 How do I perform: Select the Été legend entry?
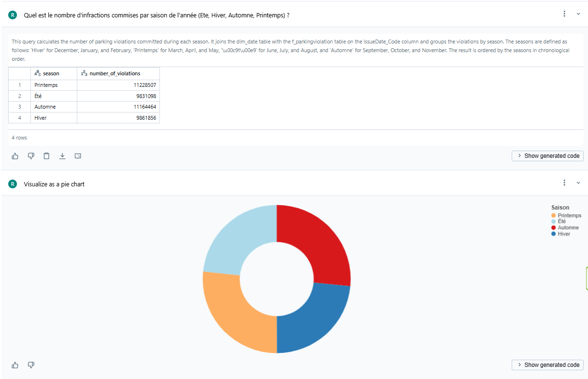click(x=559, y=221)
